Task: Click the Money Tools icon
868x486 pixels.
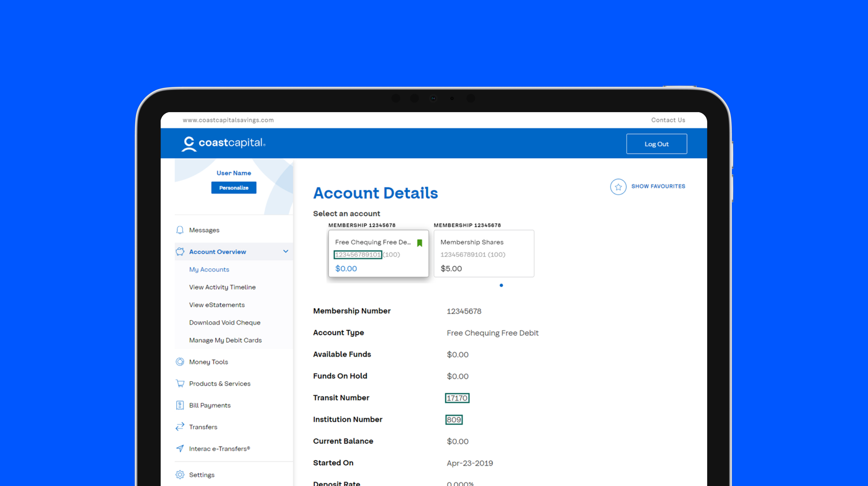Action: [x=180, y=362]
